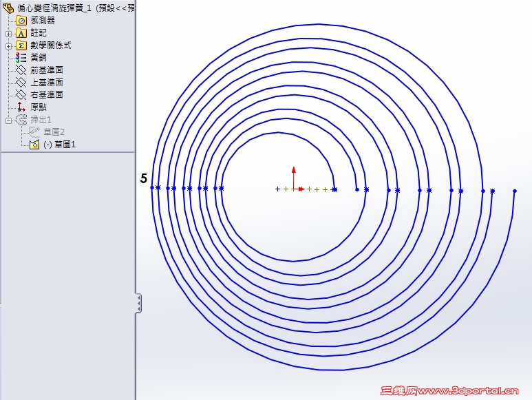Select the 掃出1 feature item

(41, 119)
